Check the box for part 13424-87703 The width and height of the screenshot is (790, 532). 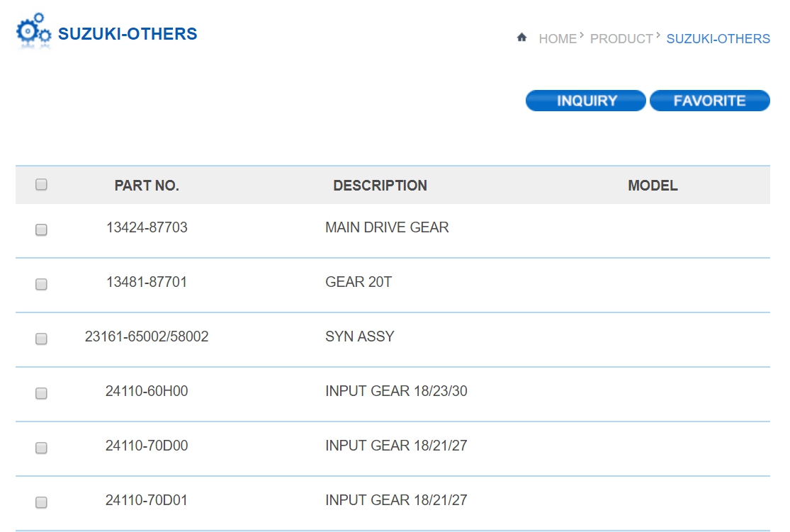(x=41, y=230)
